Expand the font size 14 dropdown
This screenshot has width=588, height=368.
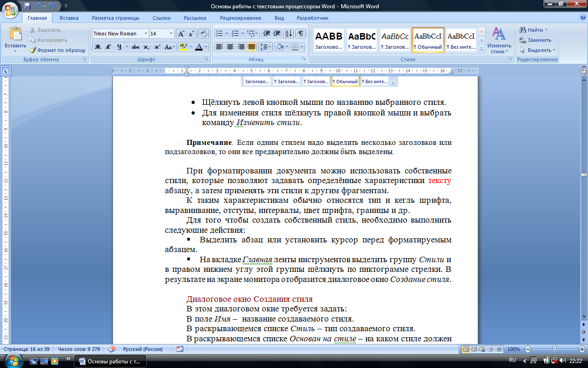tap(171, 34)
